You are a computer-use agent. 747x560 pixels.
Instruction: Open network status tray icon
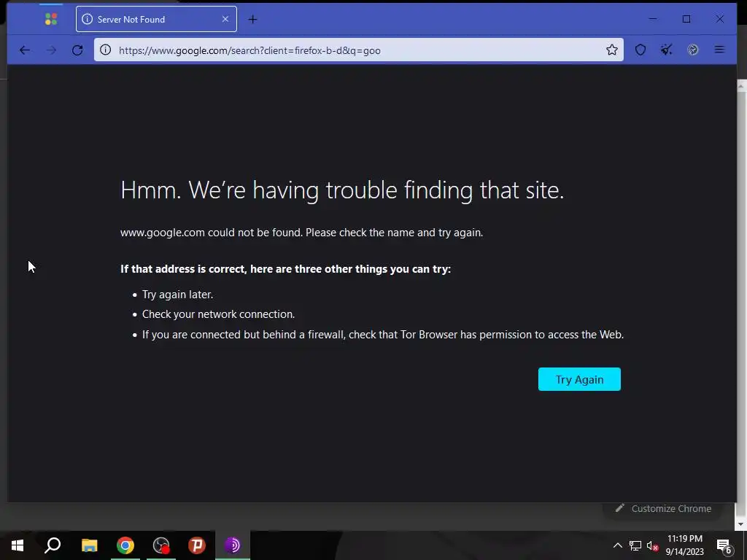coord(635,545)
